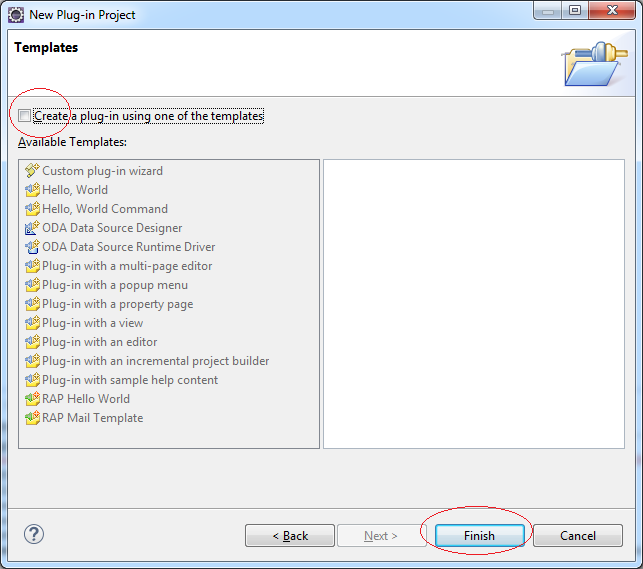Select the 'Hello, World' template row

click(x=75, y=190)
